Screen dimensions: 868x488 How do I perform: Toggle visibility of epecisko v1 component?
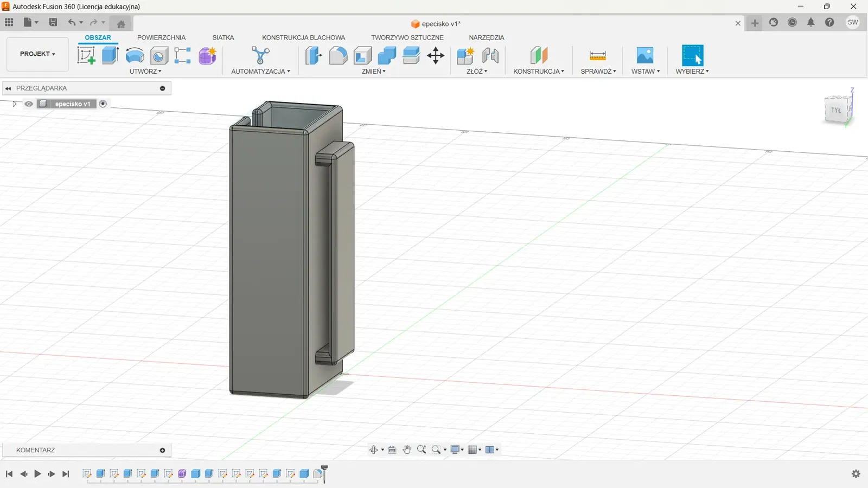pos(29,104)
